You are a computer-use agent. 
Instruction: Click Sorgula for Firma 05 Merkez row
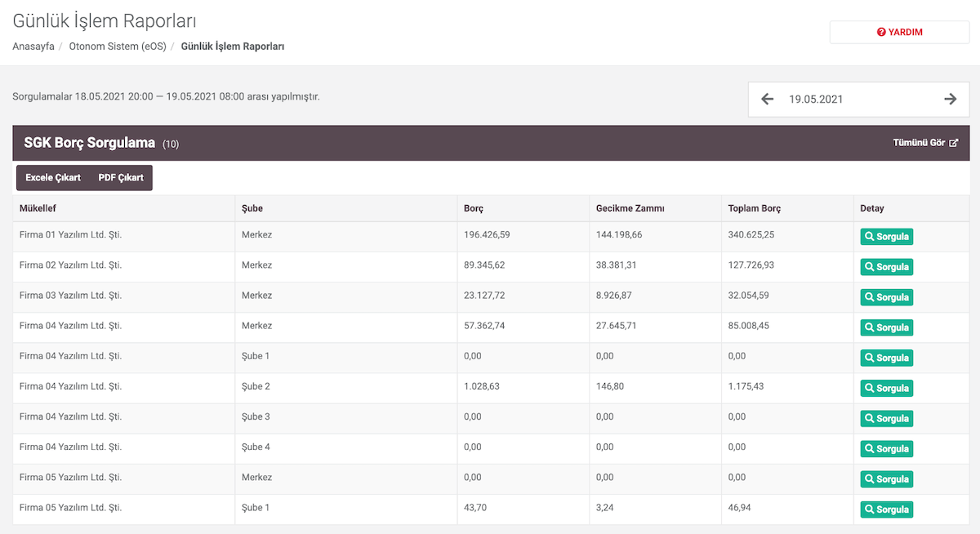(x=886, y=479)
